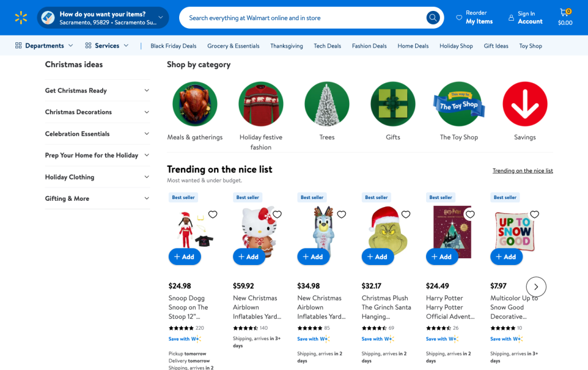This screenshot has width=588, height=370.
Task: Click the delivery options badge icon
Action: (x=48, y=18)
